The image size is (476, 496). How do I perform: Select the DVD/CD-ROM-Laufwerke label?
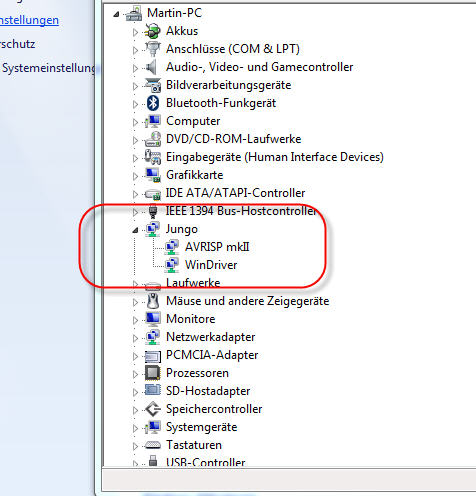click(234, 139)
